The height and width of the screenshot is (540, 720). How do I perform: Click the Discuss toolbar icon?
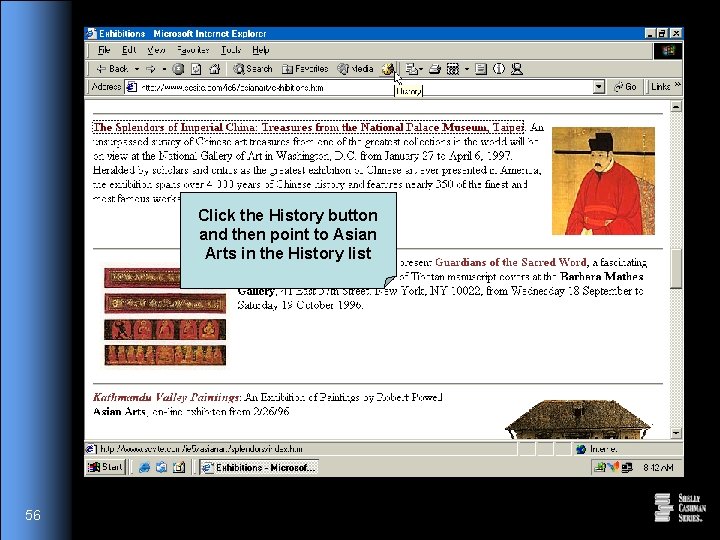coord(481,69)
